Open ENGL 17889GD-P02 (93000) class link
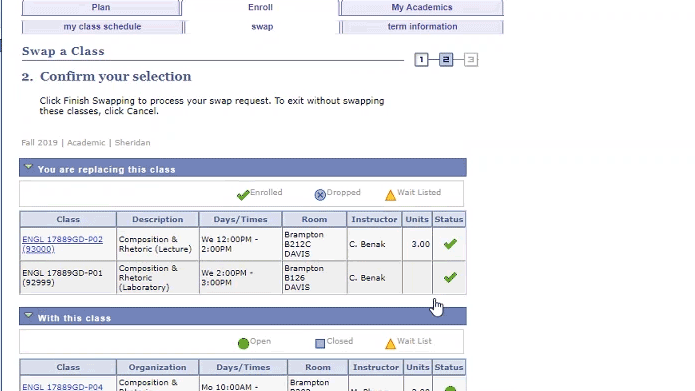Screen dimensions: 695x391 tap(62, 244)
